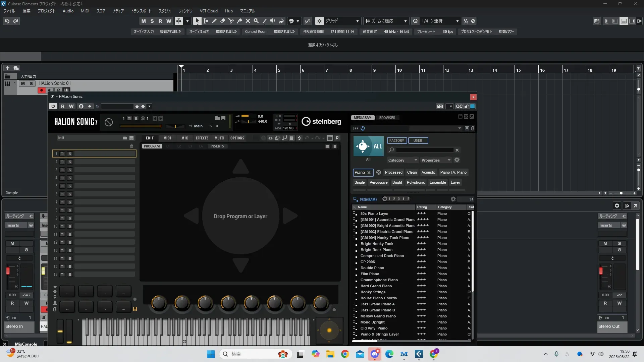Open Programs list settings gear

point(453,199)
